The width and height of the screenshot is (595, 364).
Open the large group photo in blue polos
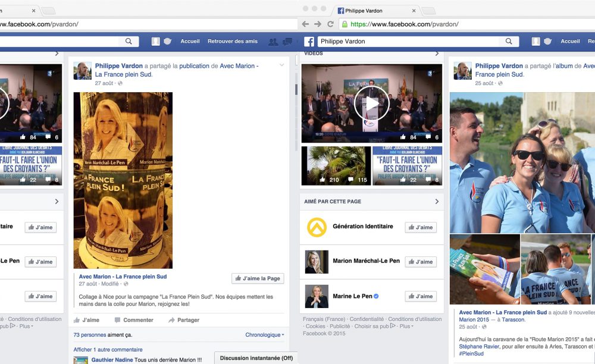(522, 162)
